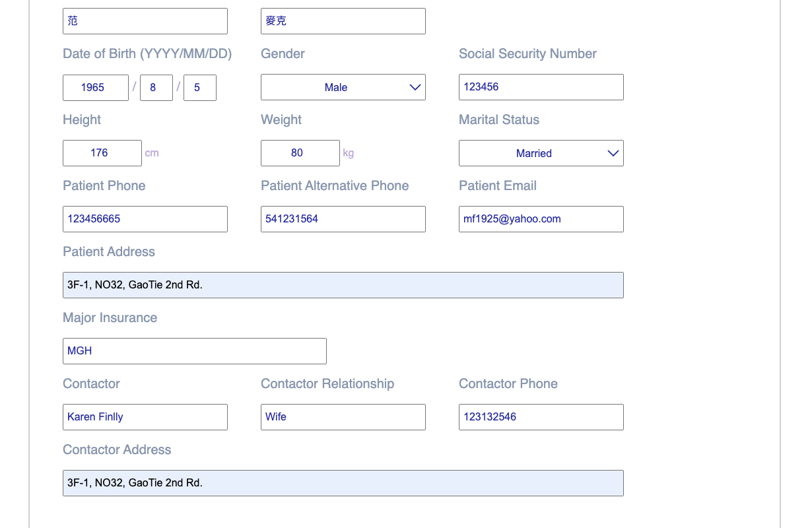Select the Patient Phone field
Screen dimensions: 812x528
(x=145, y=219)
